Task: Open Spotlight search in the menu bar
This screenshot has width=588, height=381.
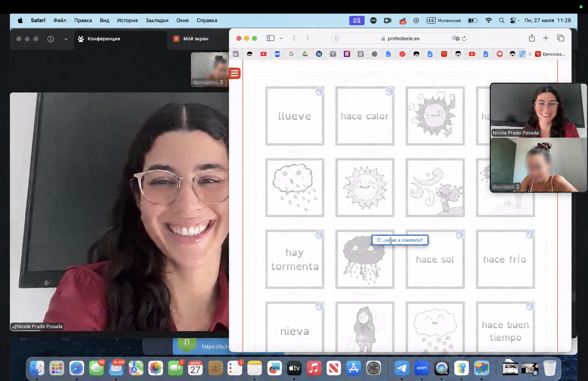Action: 502,20
